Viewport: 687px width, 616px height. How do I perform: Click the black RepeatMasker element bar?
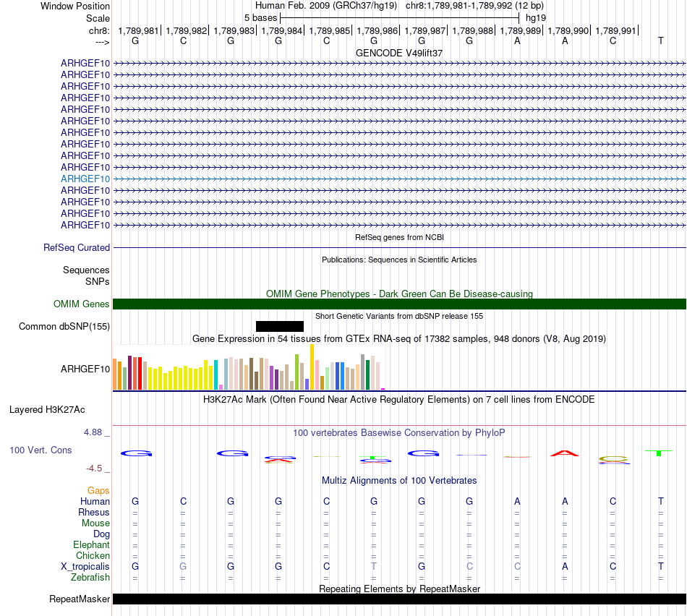tap(399, 599)
